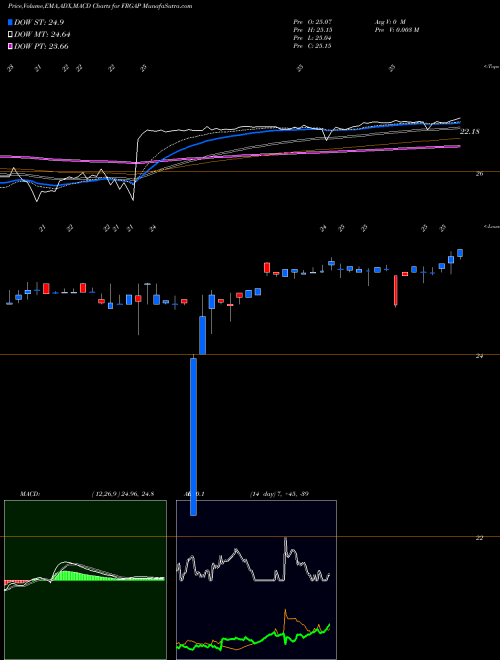Click the 'Pre O: 25.07' open value
The width and height of the screenshot is (500, 660).
point(313,21)
